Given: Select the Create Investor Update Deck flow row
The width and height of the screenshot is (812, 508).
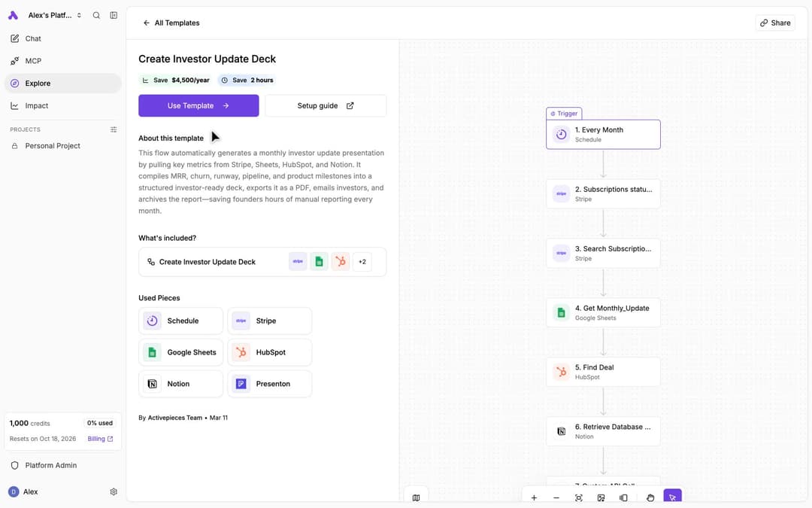Looking at the screenshot, I should click(262, 262).
